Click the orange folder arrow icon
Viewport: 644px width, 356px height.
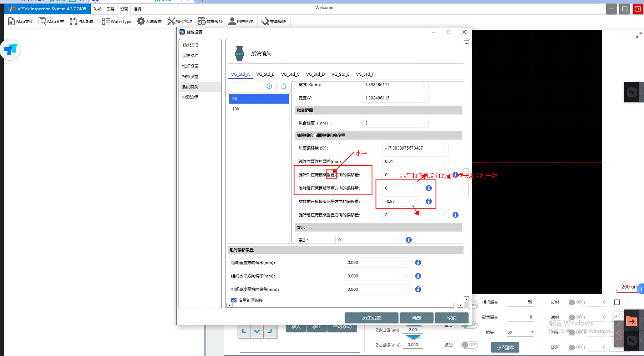(x=631, y=321)
